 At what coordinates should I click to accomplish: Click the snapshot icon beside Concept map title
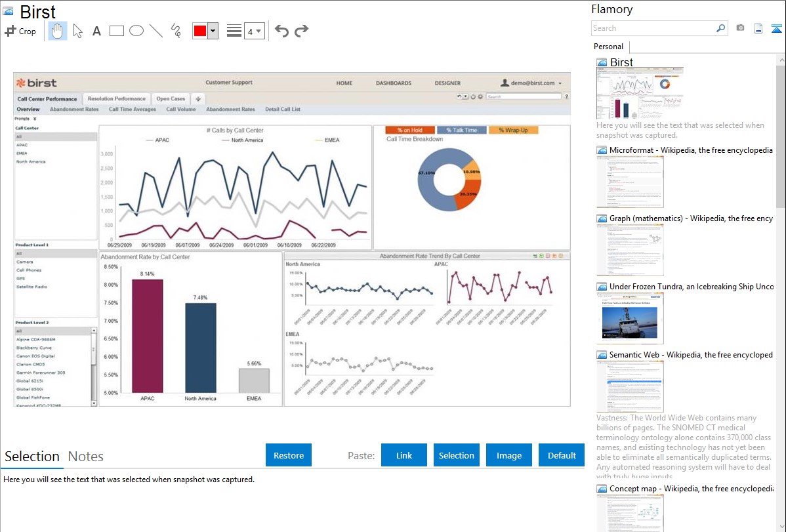[x=602, y=488]
